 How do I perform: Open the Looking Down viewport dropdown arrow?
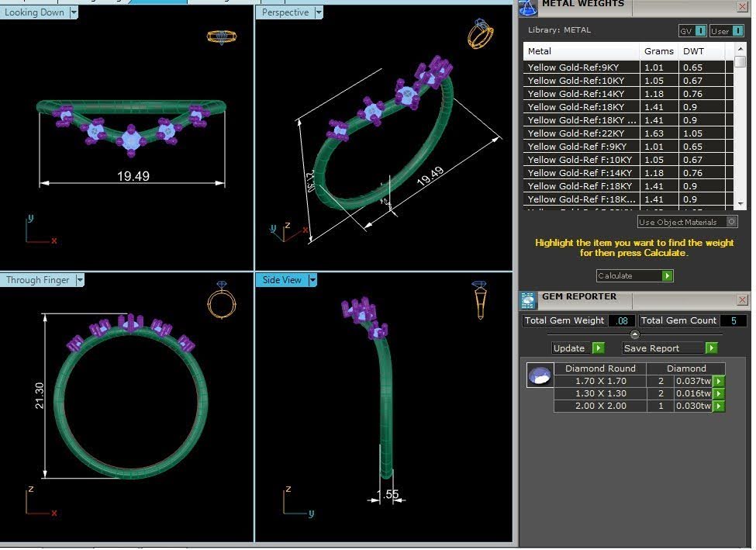coord(74,12)
